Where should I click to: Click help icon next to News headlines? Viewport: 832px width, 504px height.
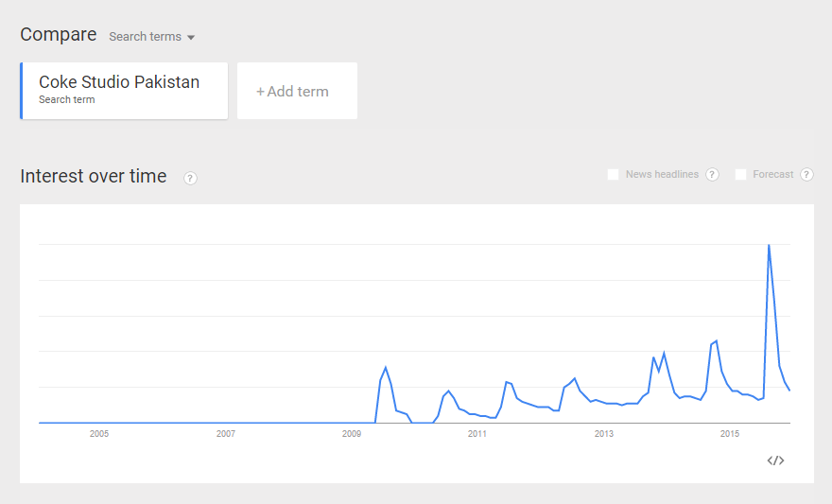coord(712,175)
